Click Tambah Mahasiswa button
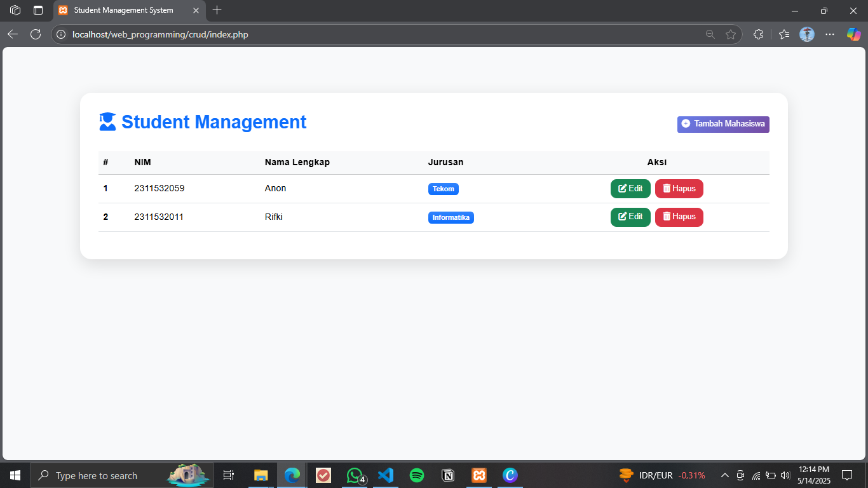 pos(723,124)
